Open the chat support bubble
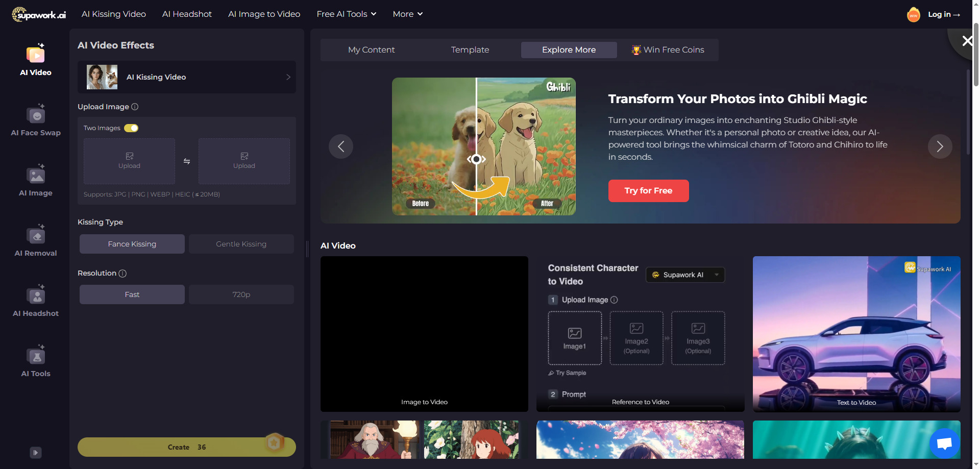The image size is (980, 469). click(x=944, y=443)
